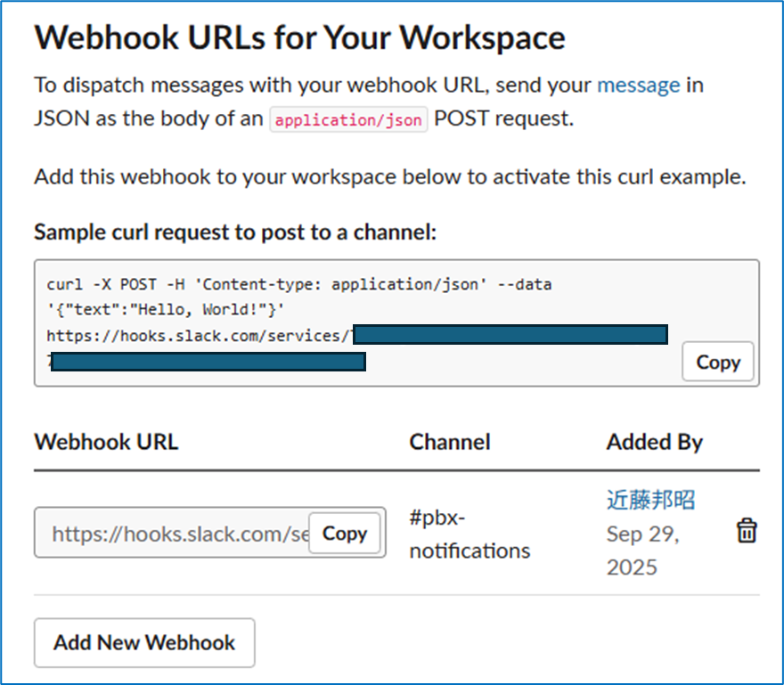Delete the #pbx-notifications webhook with trash icon
The height and width of the screenshot is (685, 784).
coord(746,532)
